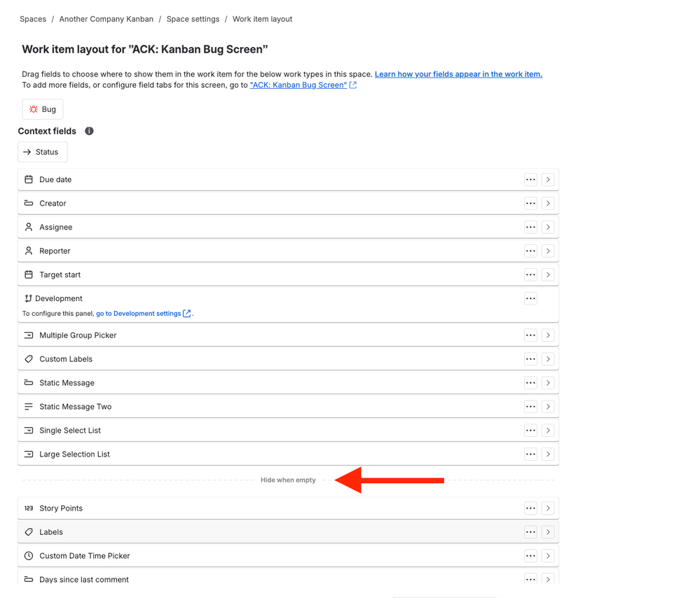Click the branch icon on the Development panel
Screen dimensions: 700x598
(29, 298)
